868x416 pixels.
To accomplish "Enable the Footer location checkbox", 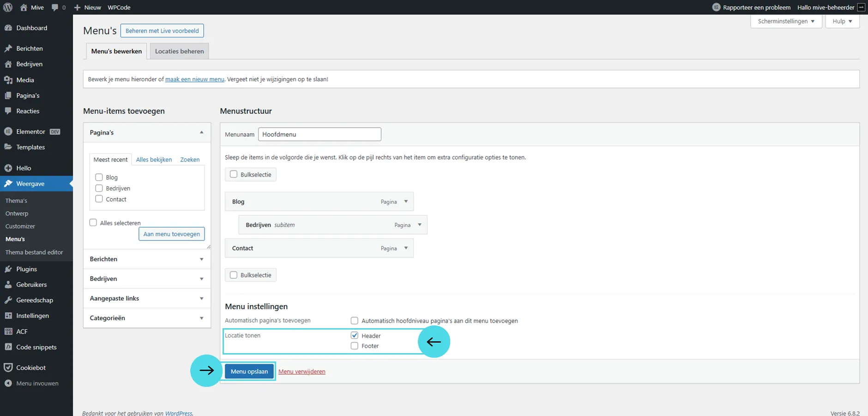I will tap(355, 346).
